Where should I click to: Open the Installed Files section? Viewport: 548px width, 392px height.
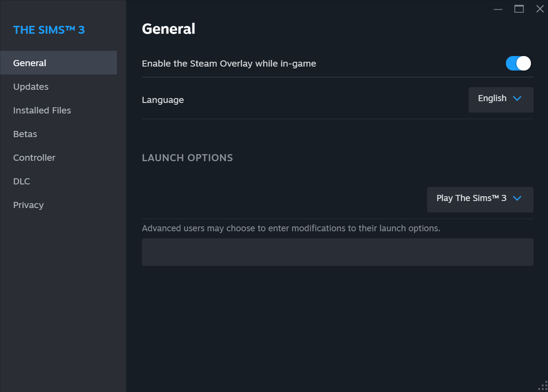(42, 110)
